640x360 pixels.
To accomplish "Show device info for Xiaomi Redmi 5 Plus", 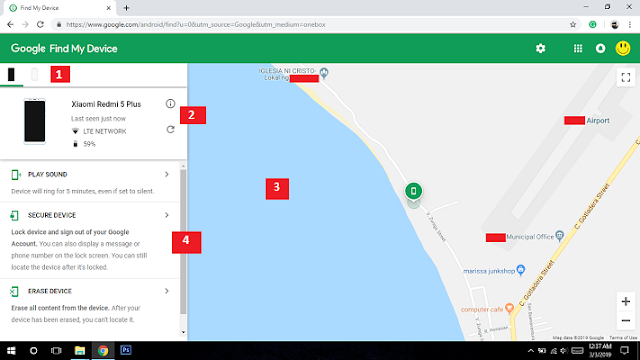I will 170,104.
